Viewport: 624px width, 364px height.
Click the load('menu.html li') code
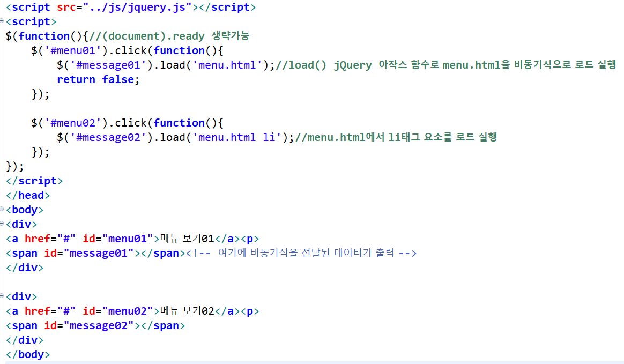[x=175, y=138]
